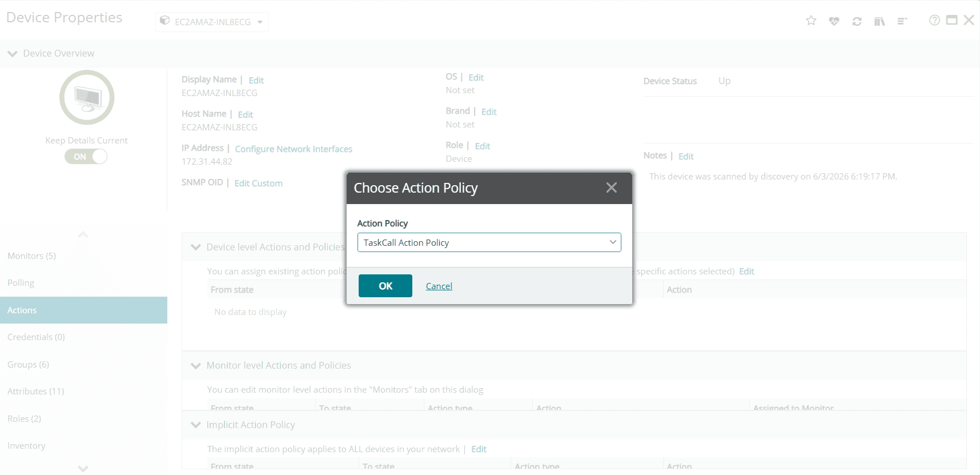The image size is (980, 475).
Task: Click the favorite star icon
Action: tap(811, 21)
